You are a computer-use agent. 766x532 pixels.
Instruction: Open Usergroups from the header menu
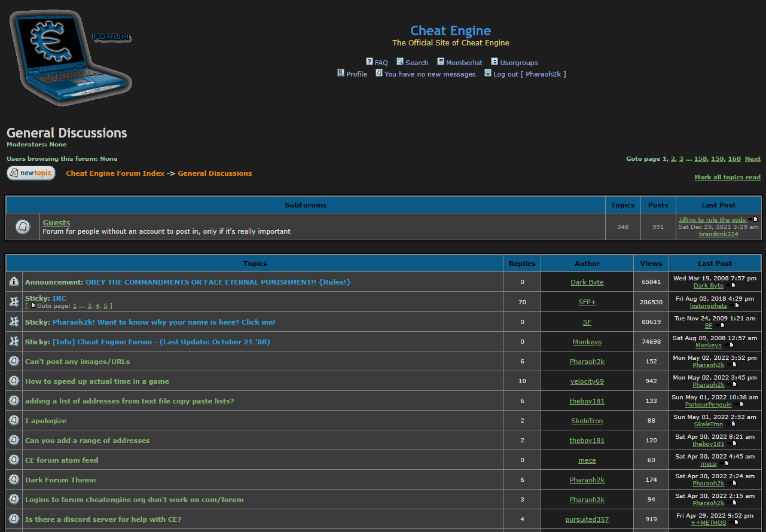518,63
